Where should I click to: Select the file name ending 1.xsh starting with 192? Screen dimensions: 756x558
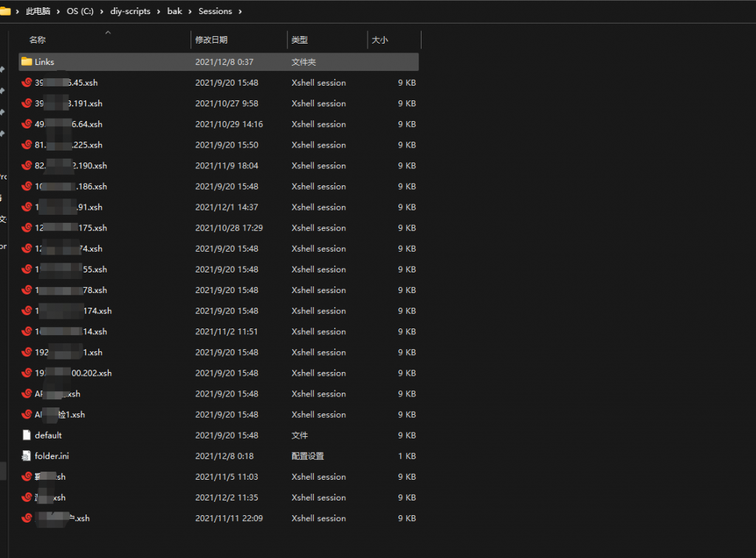click(x=69, y=352)
